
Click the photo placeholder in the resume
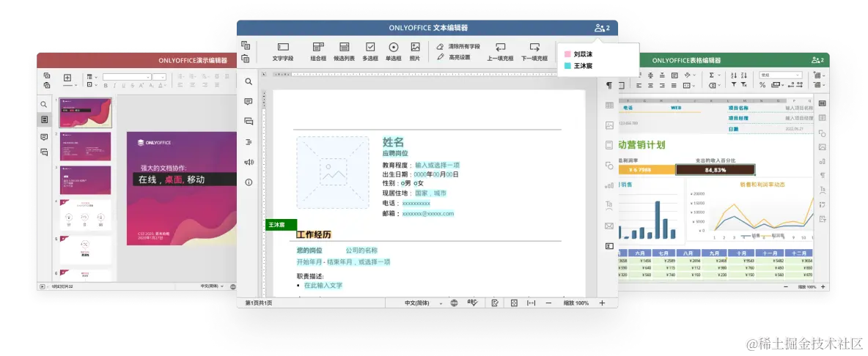tap(333, 172)
